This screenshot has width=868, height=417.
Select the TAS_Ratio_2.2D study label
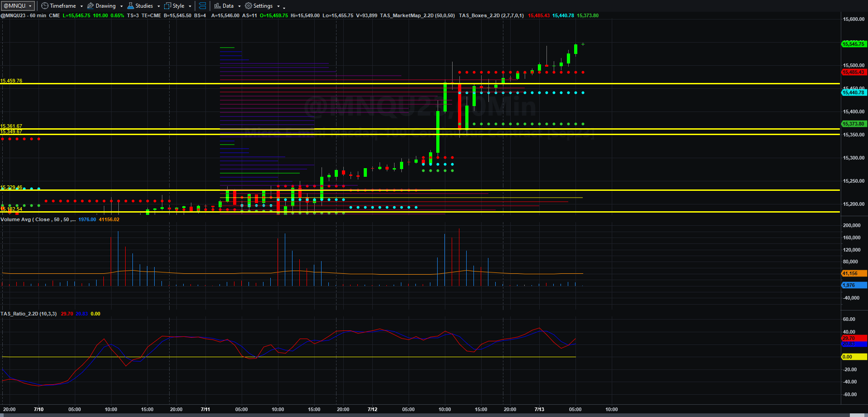click(29, 314)
